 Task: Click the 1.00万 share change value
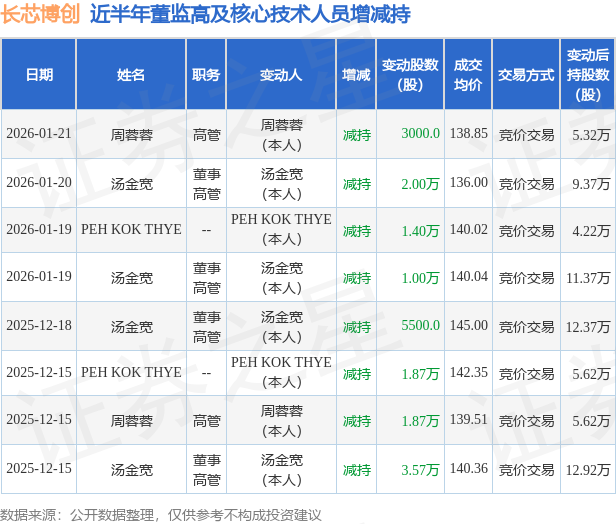(420, 278)
